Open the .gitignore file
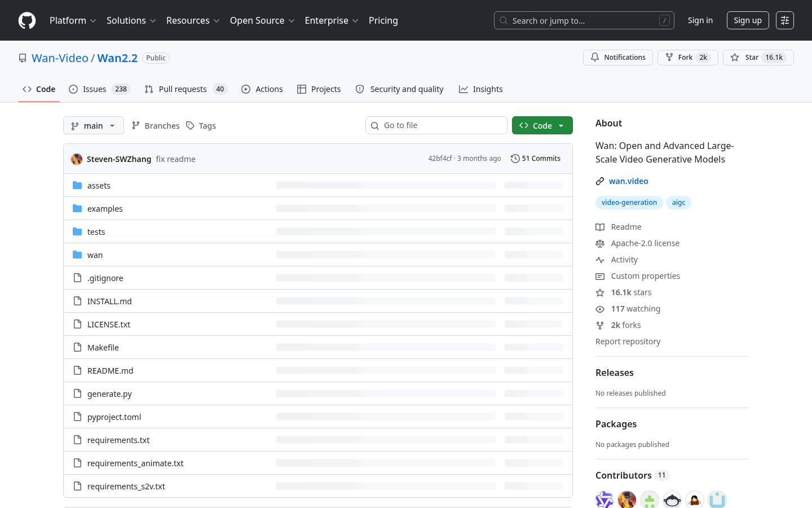Viewport: 812px width, 508px height. (x=105, y=278)
